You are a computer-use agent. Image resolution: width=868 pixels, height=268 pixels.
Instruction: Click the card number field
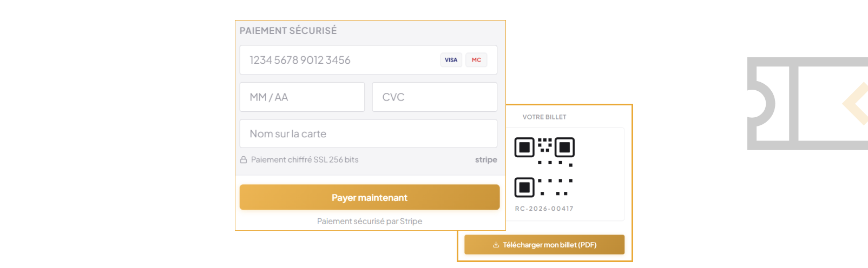point(368,60)
